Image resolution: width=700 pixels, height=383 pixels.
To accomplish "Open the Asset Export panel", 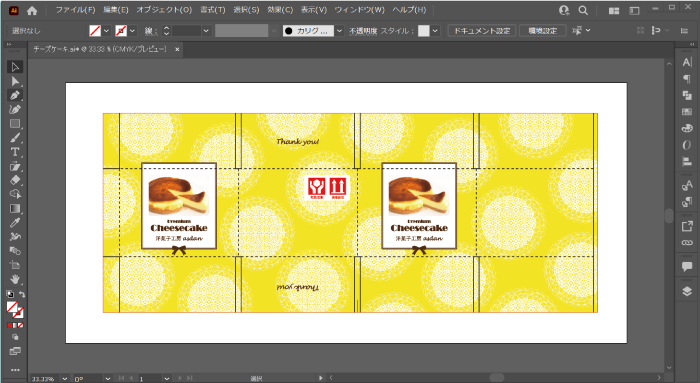I will coord(687,226).
